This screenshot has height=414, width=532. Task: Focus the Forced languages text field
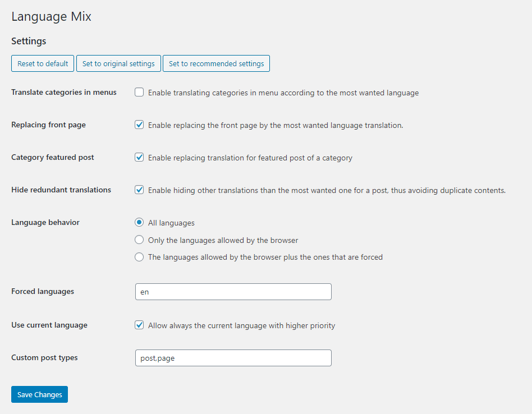pyautogui.click(x=233, y=292)
